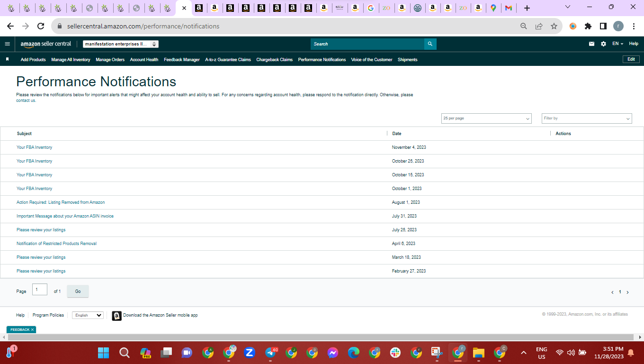Click the amazon seller central logo
644x364 pixels.
pos(46,44)
